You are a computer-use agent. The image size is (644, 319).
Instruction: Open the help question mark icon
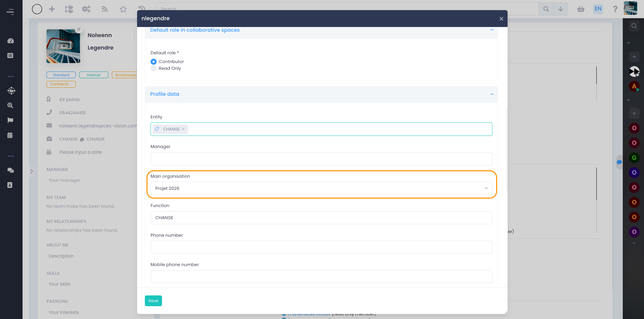(615, 9)
